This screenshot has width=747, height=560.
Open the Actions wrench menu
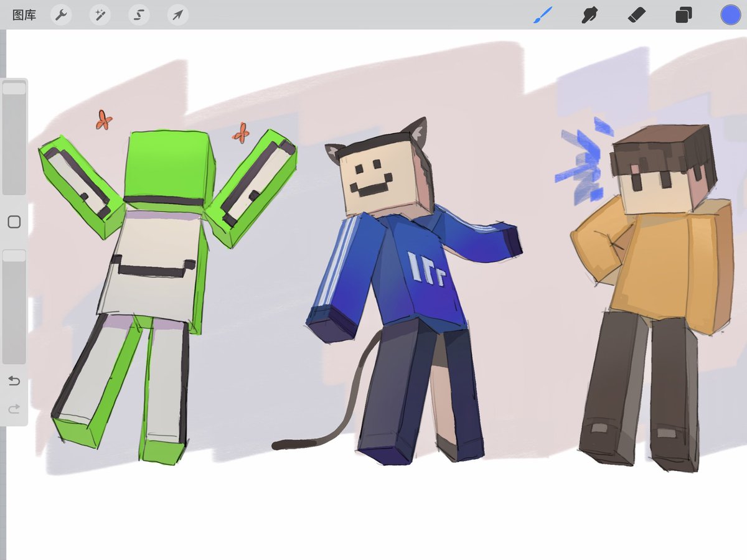[x=61, y=15]
